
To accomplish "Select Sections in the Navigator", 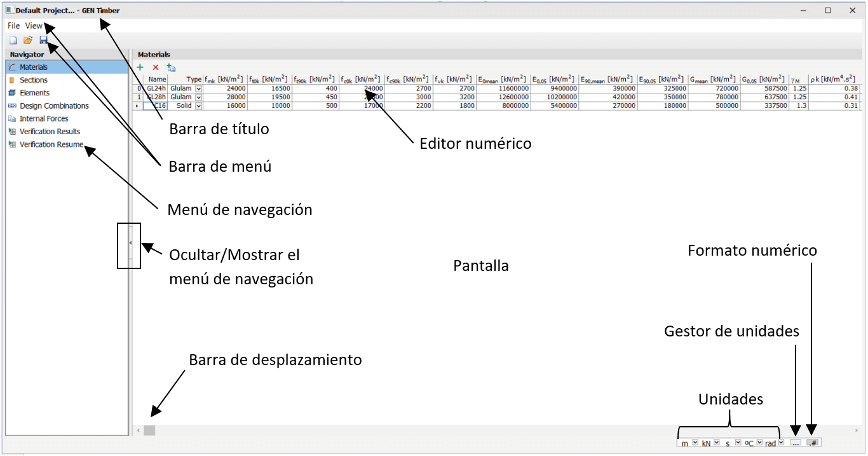I will (x=34, y=80).
